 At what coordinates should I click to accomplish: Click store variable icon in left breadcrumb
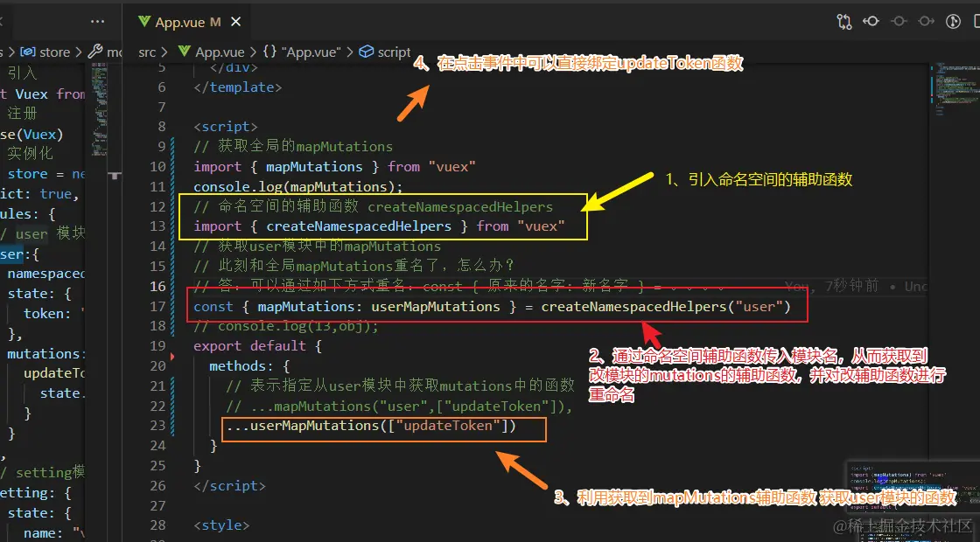point(28,52)
